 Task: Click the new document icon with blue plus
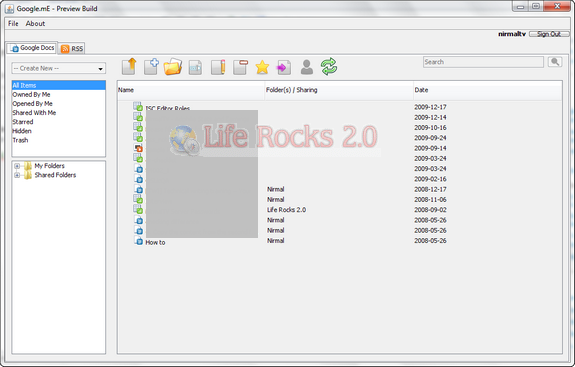pyautogui.click(x=151, y=67)
